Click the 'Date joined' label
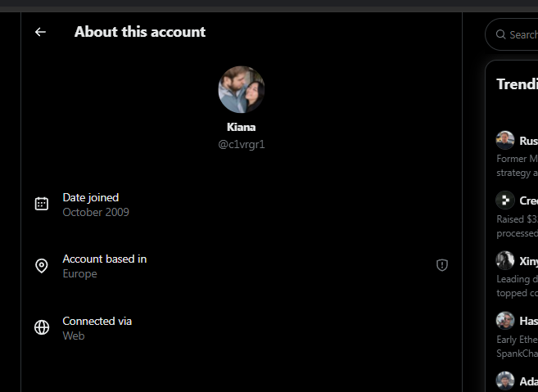 pos(91,197)
